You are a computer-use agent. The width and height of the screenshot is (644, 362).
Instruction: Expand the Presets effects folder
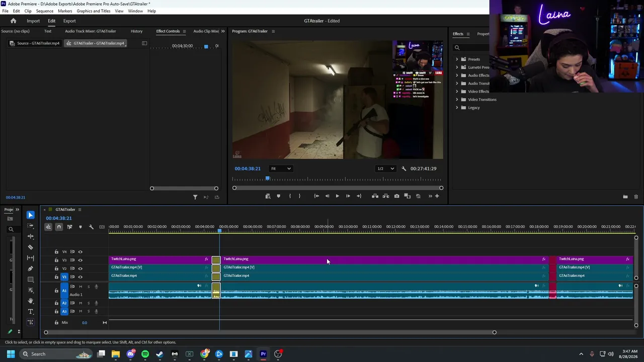tap(457, 59)
